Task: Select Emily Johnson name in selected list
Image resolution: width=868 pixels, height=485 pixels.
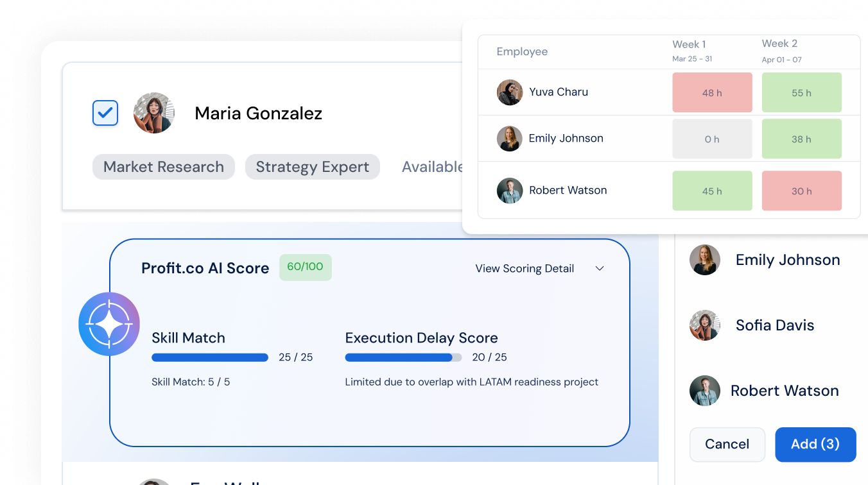Action: (x=788, y=260)
